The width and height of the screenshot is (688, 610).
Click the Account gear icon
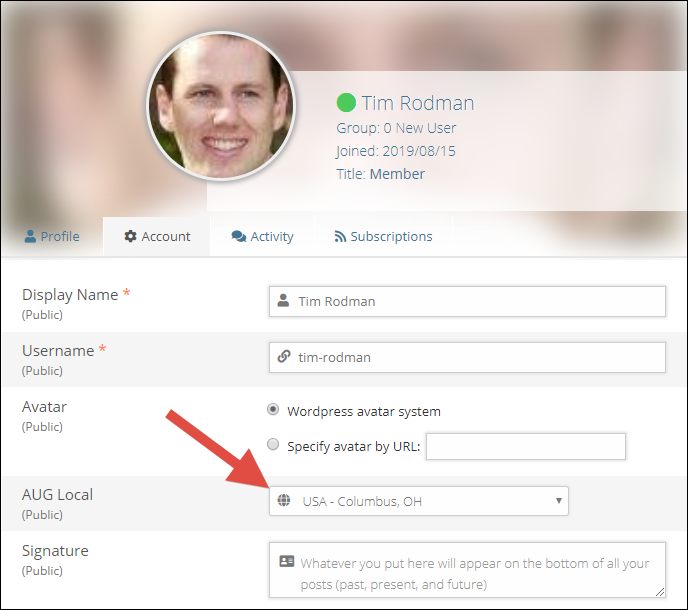click(x=130, y=236)
